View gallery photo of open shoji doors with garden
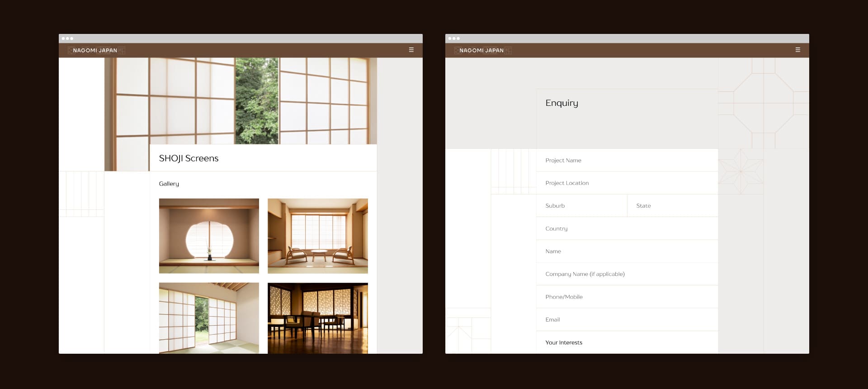The height and width of the screenshot is (389, 868). (x=209, y=318)
